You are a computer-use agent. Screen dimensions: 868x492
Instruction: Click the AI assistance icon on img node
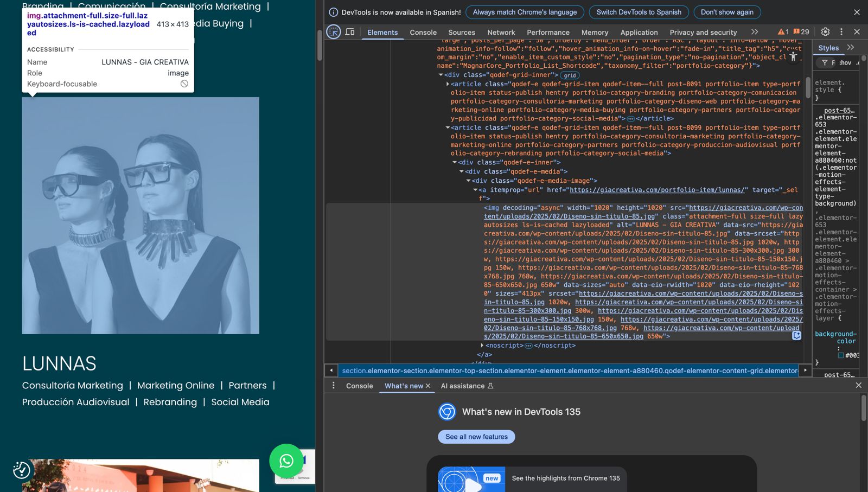(796, 335)
